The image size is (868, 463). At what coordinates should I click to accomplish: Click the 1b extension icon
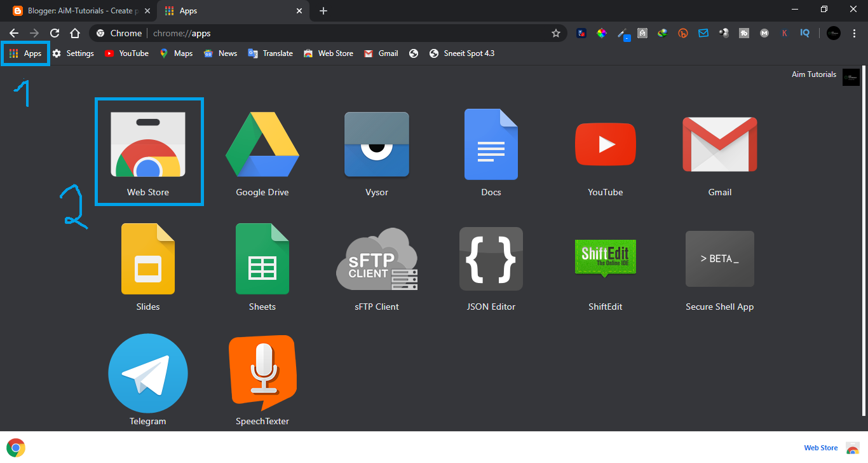(744, 33)
